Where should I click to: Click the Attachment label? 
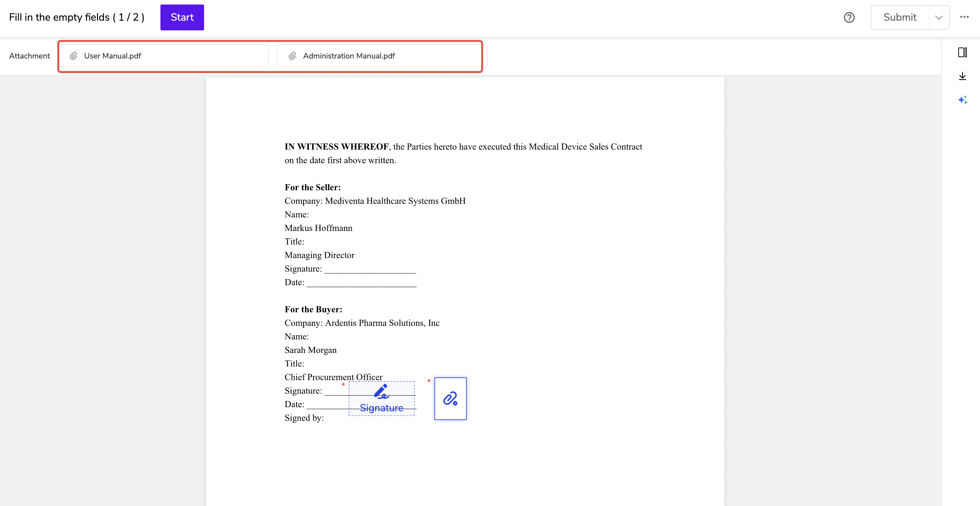pos(29,56)
